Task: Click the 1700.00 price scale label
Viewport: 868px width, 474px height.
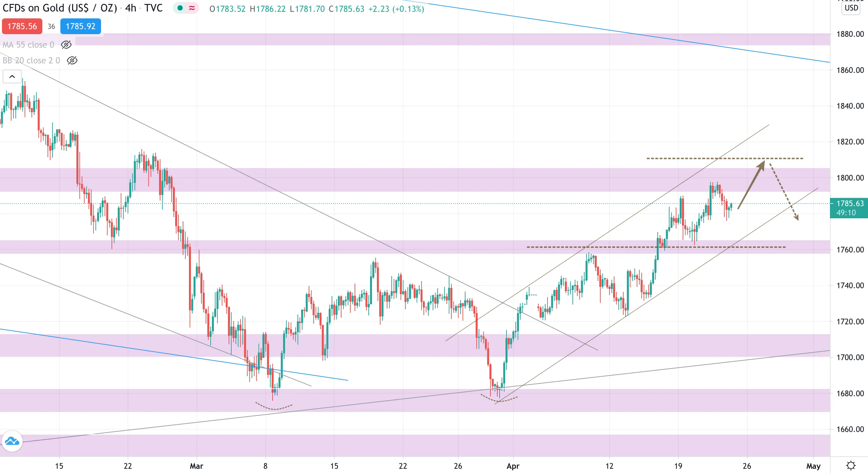Action: (x=850, y=357)
